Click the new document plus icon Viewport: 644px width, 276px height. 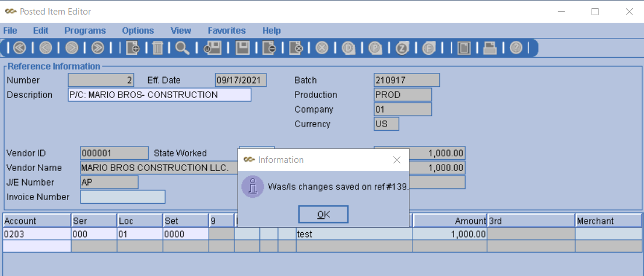(133, 48)
